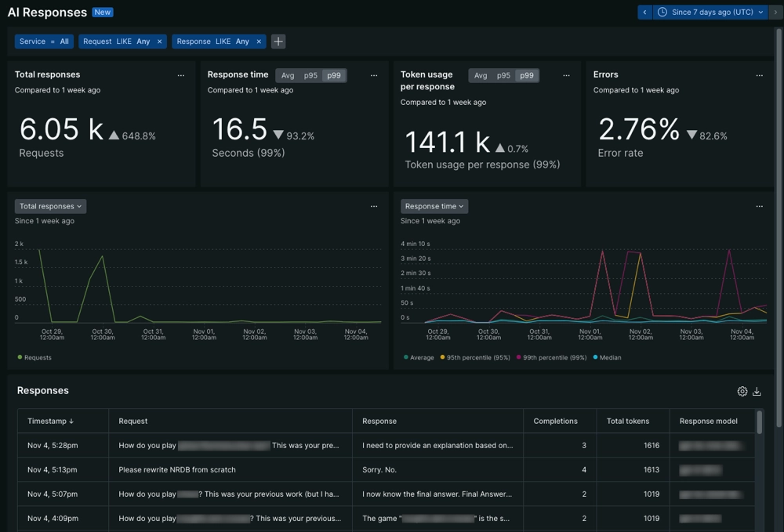
Task: Open the Service = All filter chip
Action: click(x=43, y=41)
